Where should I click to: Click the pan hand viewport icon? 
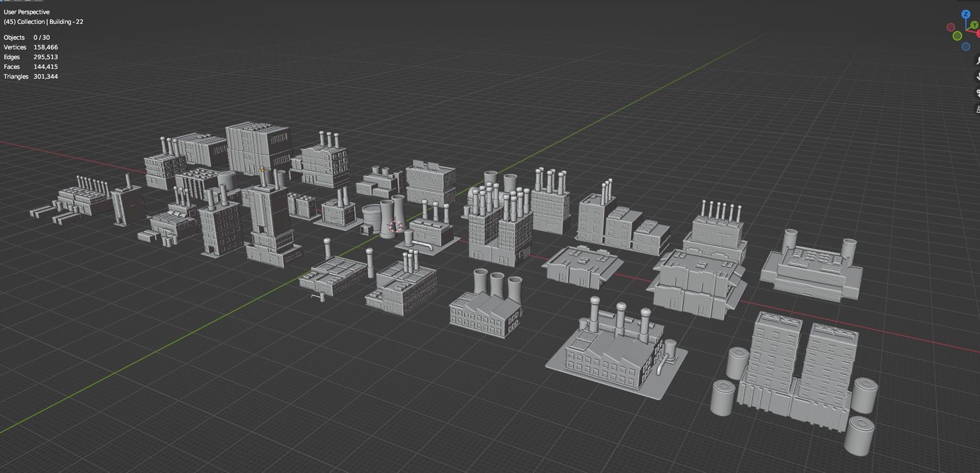coord(977,76)
